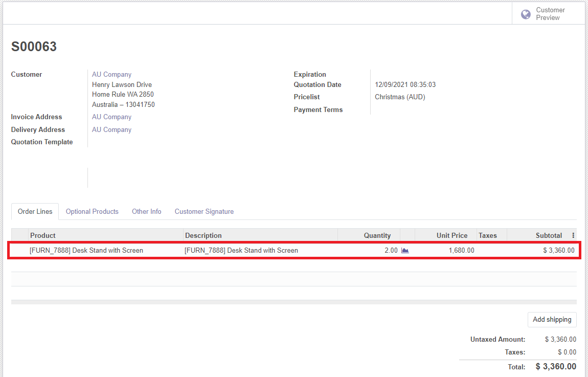Open the Delivery Address AU Company link
Screen dimensions: 588x377
pos(111,130)
